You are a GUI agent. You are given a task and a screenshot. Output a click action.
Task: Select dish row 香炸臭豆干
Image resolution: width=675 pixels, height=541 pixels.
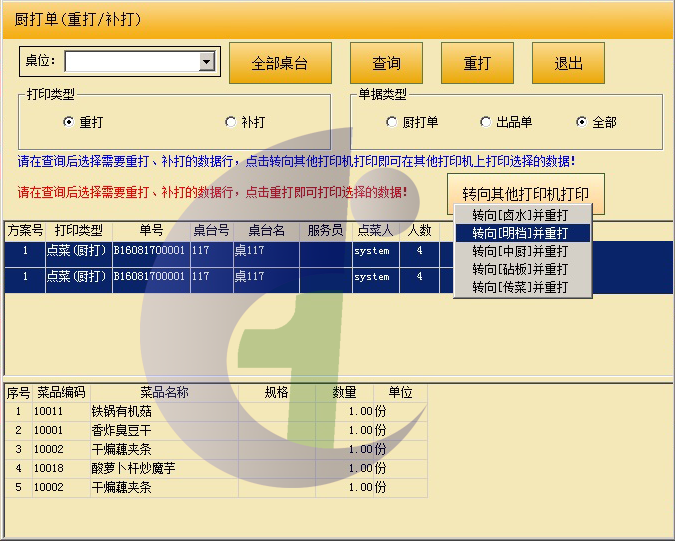click(216, 430)
